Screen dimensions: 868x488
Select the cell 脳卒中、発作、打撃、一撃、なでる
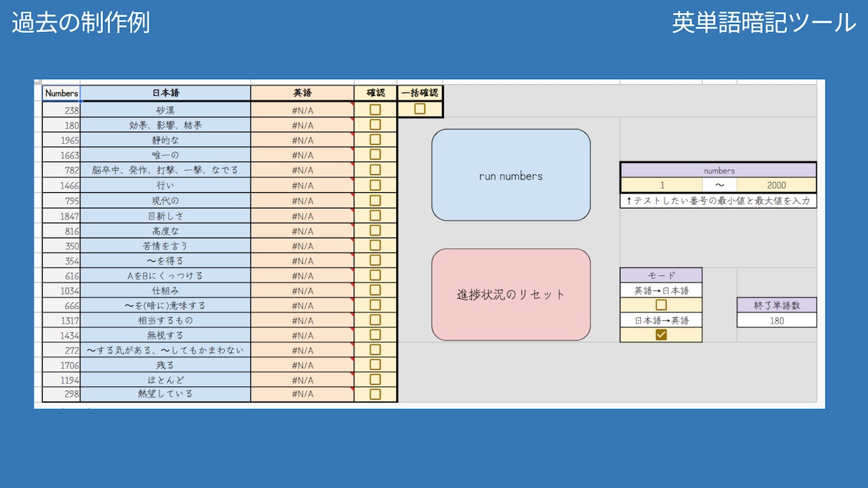pyautogui.click(x=166, y=170)
